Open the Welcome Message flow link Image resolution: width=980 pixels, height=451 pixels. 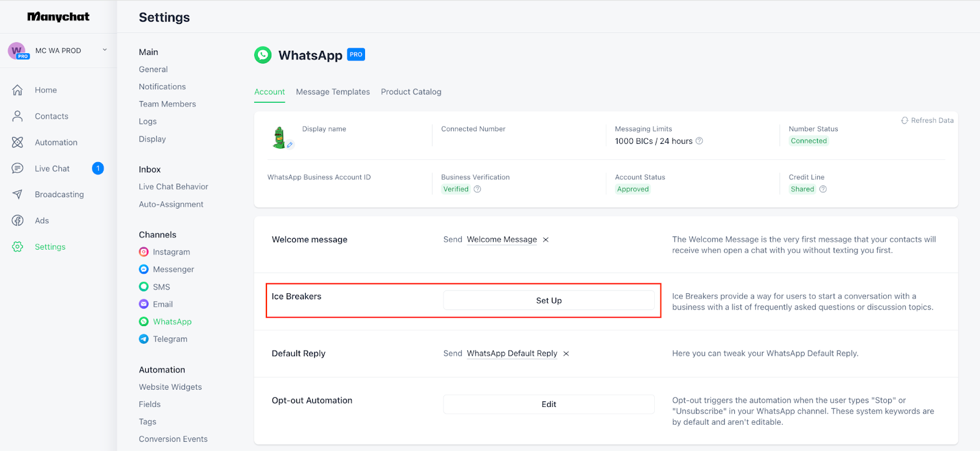tap(502, 240)
